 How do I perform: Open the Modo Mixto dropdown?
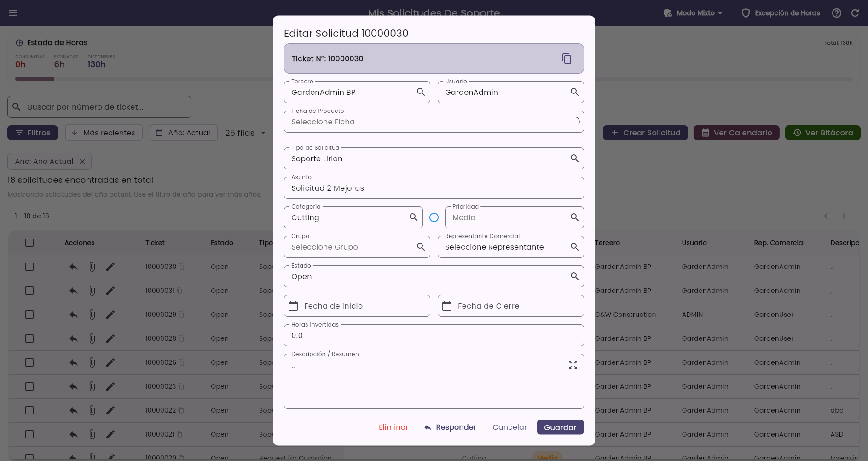pyautogui.click(x=693, y=13)
